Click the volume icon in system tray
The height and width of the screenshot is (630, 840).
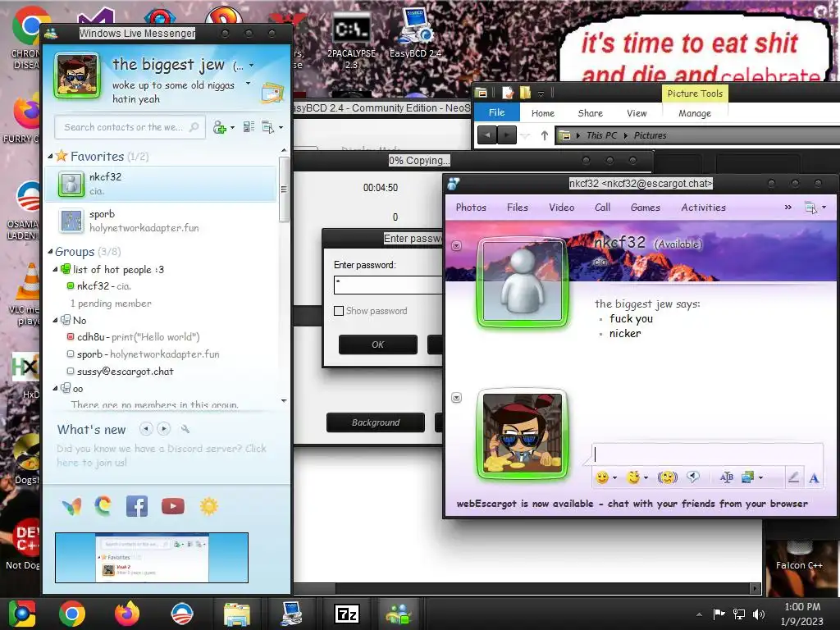758,614
